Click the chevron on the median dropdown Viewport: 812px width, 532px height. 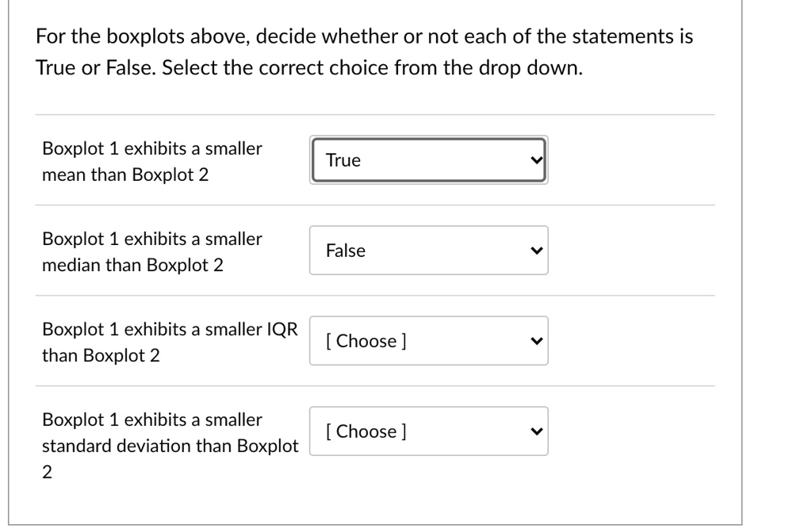pos(538,250)
